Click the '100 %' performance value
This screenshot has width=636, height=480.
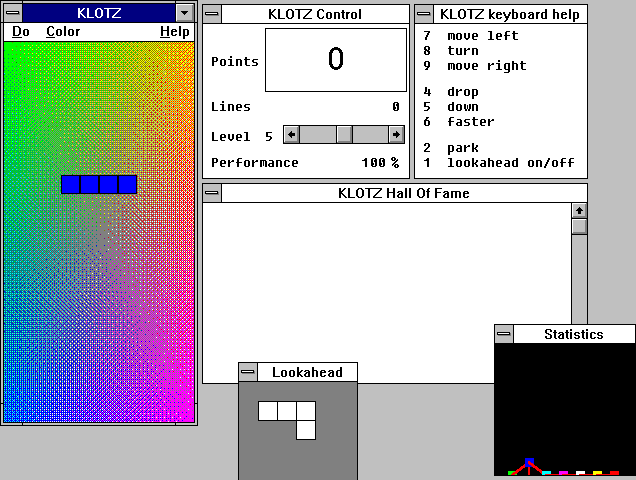380,163
